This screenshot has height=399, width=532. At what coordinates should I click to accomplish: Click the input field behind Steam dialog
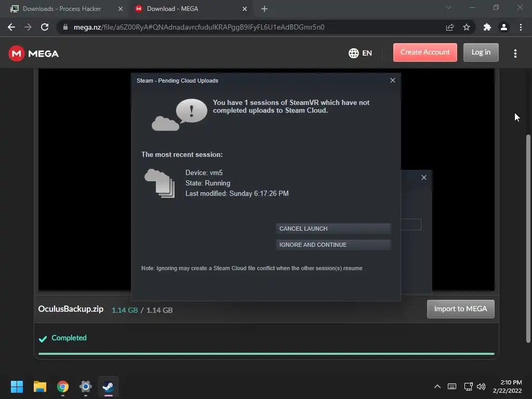[x=411, y=224]
